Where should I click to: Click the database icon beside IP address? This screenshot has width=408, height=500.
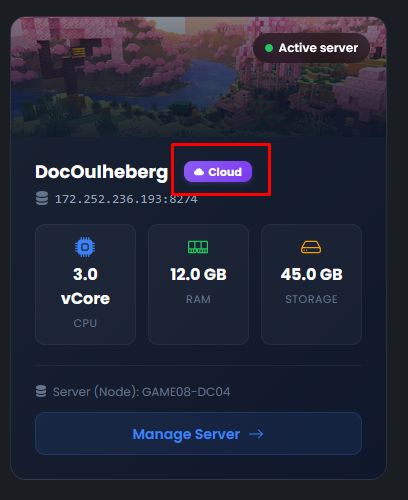pyautogui.click(x=42, y=198)
